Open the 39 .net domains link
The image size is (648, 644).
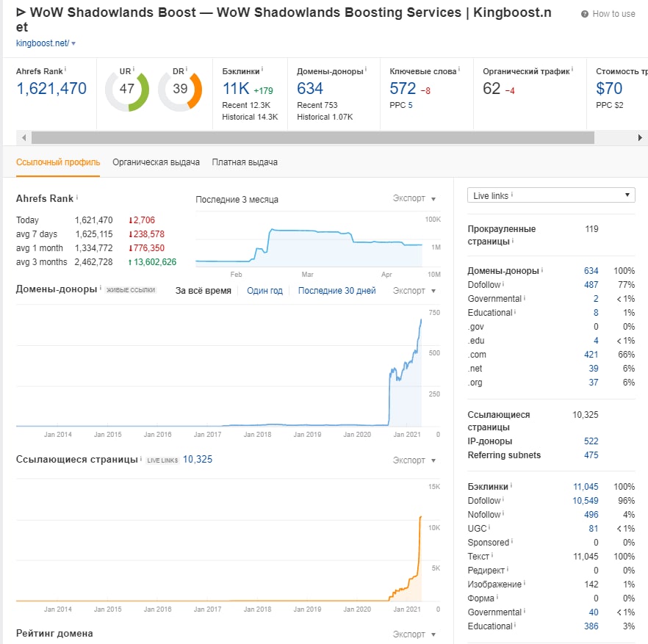click(594, 369)
